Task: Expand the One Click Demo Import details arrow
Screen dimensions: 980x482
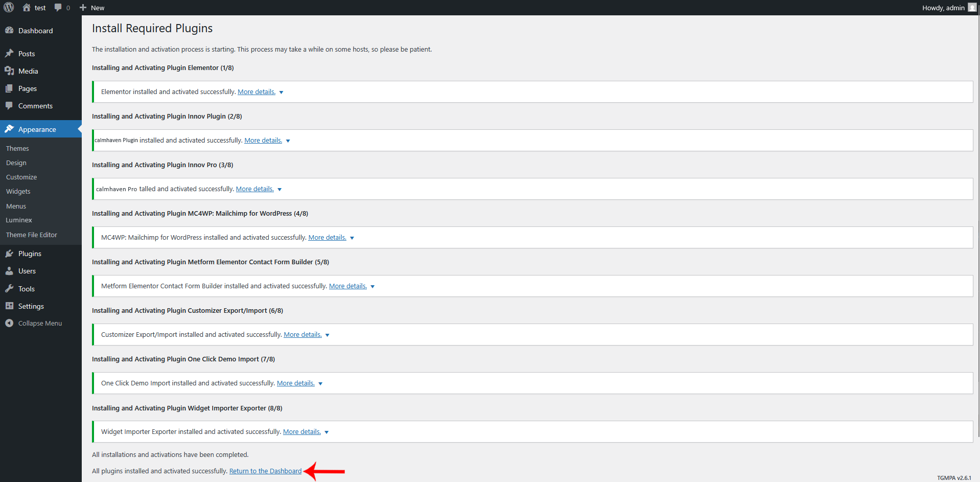Action: (320, 384)
